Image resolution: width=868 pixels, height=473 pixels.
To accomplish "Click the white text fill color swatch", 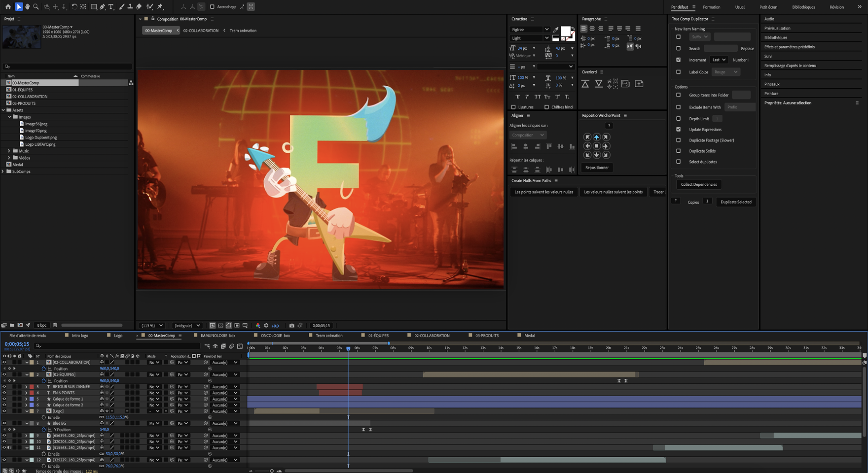I will point(565,31).
